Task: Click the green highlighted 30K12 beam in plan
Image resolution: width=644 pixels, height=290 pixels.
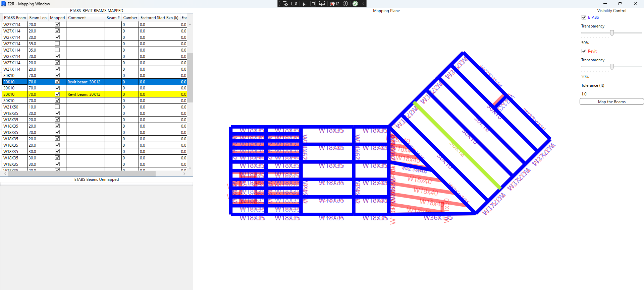Action: click(458, 145)
